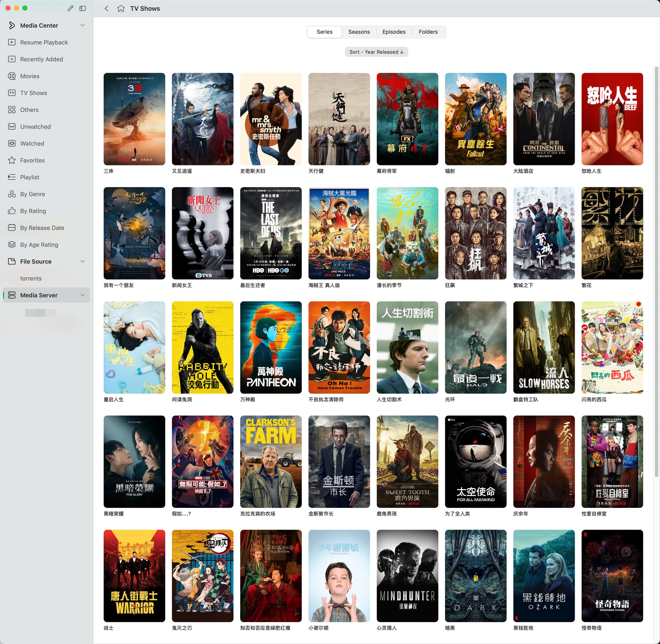The width and height of the screenshot is (660, 644).
Task: Open Favorites star item
Action: [x=32, y=160]
